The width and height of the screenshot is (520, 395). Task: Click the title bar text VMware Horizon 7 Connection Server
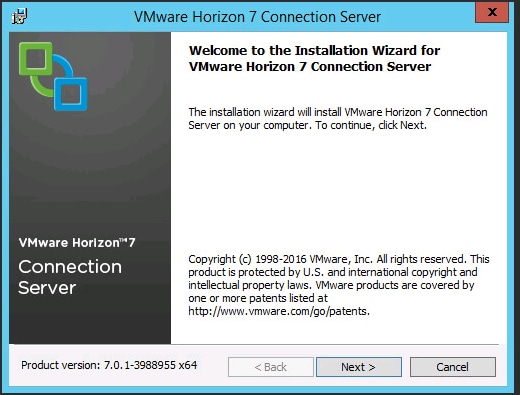tap(257, 17)
